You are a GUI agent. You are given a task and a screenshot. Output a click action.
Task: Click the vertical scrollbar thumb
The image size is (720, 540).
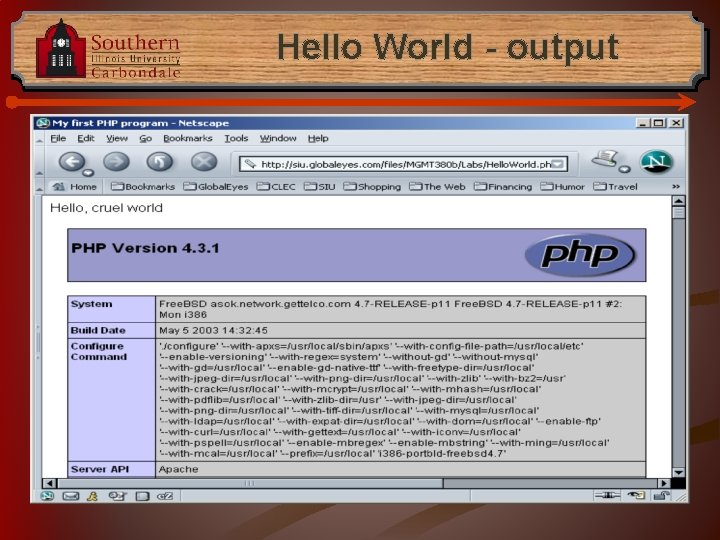[x=678, y=213]
